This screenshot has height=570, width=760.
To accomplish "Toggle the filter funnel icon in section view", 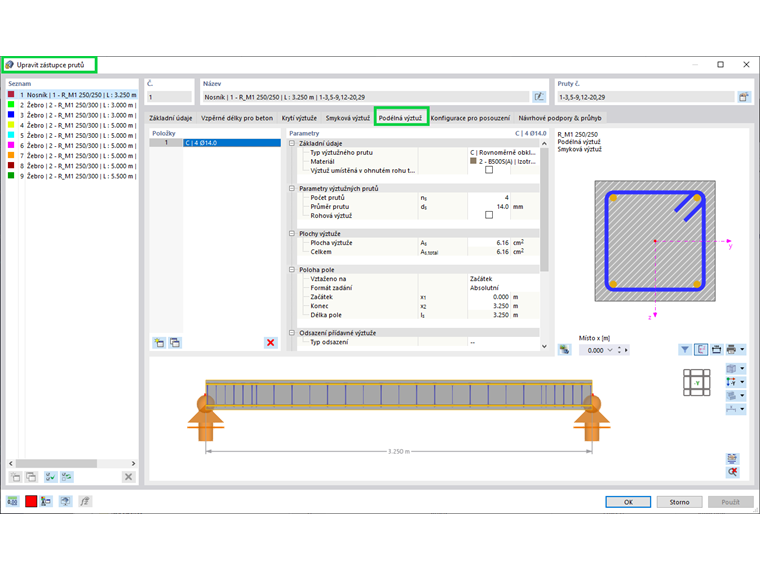I will pos(684,349).
